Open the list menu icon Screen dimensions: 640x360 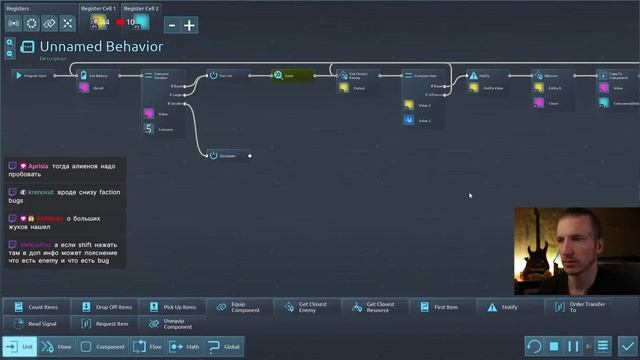pos(603,347)
